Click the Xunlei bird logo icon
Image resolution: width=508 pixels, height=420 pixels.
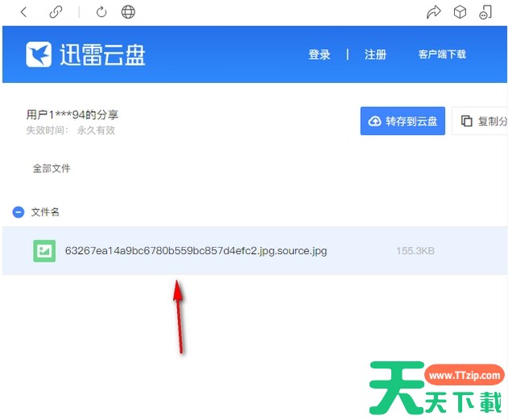click(x=39, y=55)
